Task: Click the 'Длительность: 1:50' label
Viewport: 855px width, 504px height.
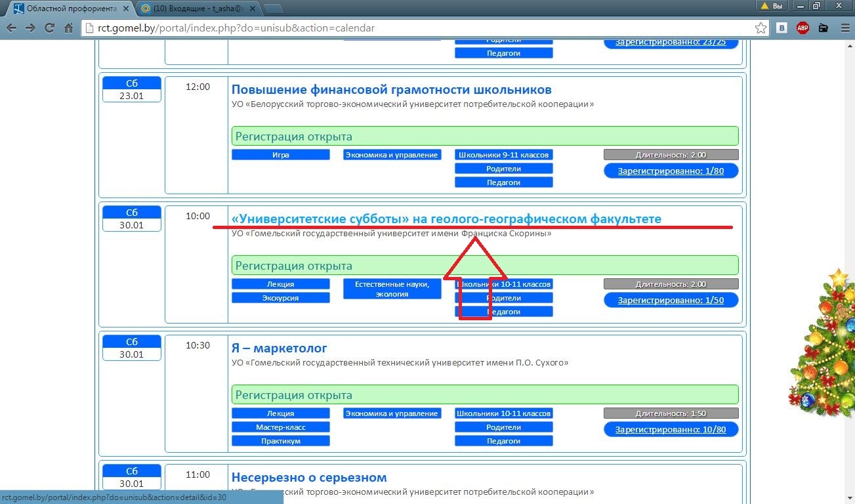Action: (x=671, y=413)
